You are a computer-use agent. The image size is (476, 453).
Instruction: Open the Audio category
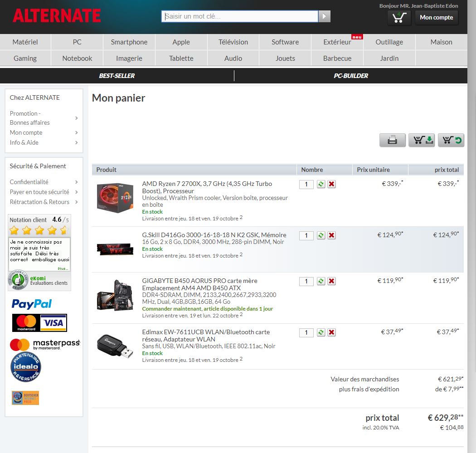click(233, 58)
